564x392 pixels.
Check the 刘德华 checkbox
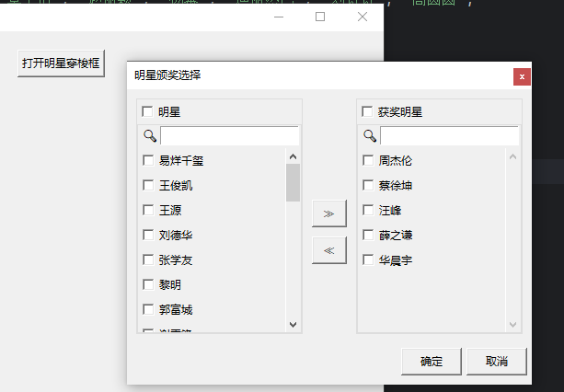click(148, 235)
